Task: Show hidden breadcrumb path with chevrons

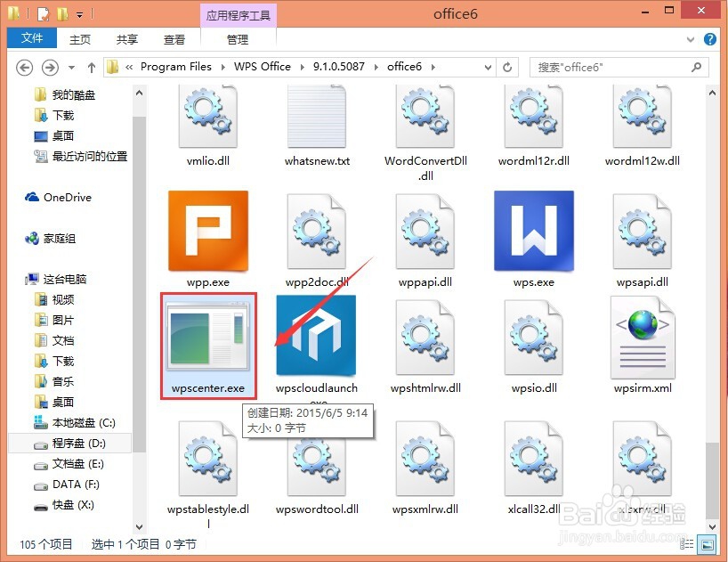Action: pyautogui.click(x=129, y=68)
